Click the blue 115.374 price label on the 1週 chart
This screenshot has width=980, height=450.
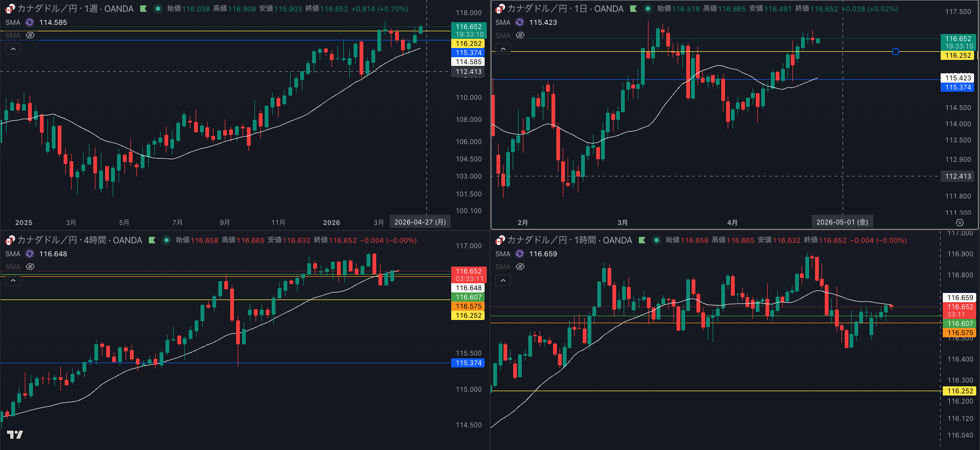(x=469, y=53)
